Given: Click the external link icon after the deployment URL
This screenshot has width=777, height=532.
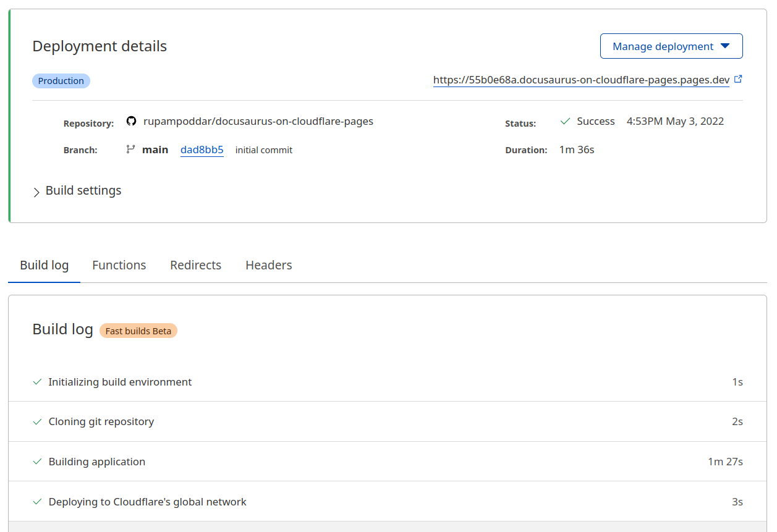Looking at the screenshot, I should (737, 80).
